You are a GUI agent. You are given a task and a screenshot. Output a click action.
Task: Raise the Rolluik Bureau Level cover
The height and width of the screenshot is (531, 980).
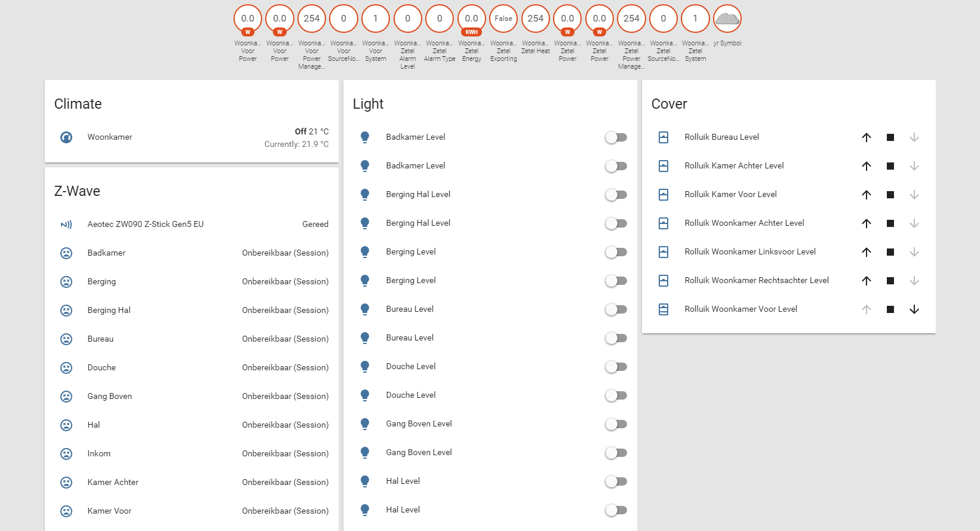(866, 137)
